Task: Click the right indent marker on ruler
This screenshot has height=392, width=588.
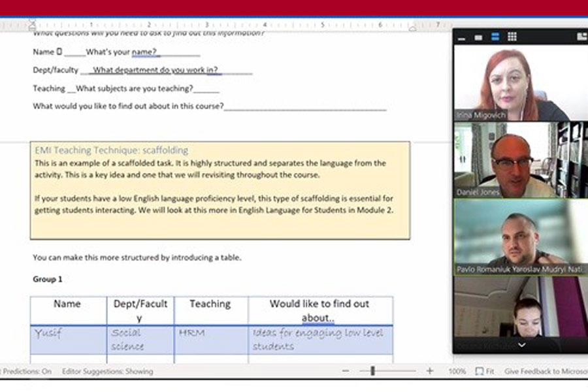Action: coord(412,27)
